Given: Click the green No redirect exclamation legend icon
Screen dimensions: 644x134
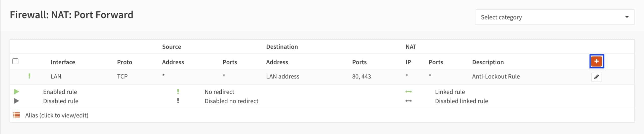Looking at the screenshot, I should coord(178,91).
